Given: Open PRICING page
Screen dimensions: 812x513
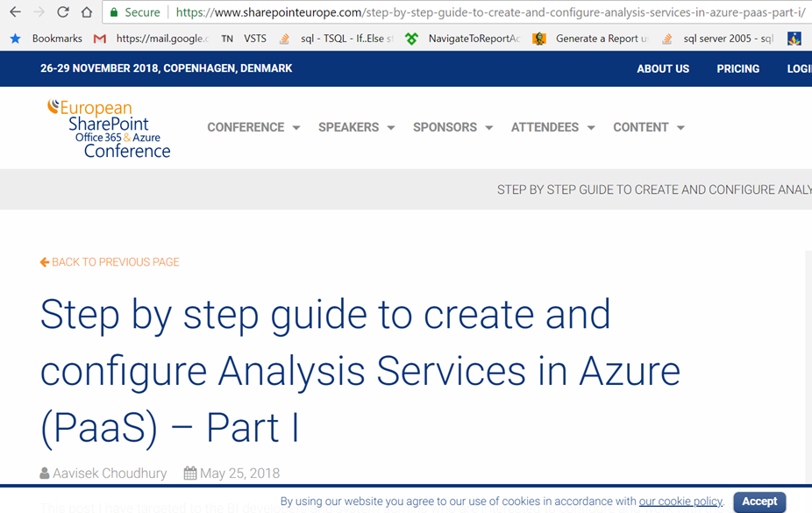Looking at the screenshot, I should [738, 69].
